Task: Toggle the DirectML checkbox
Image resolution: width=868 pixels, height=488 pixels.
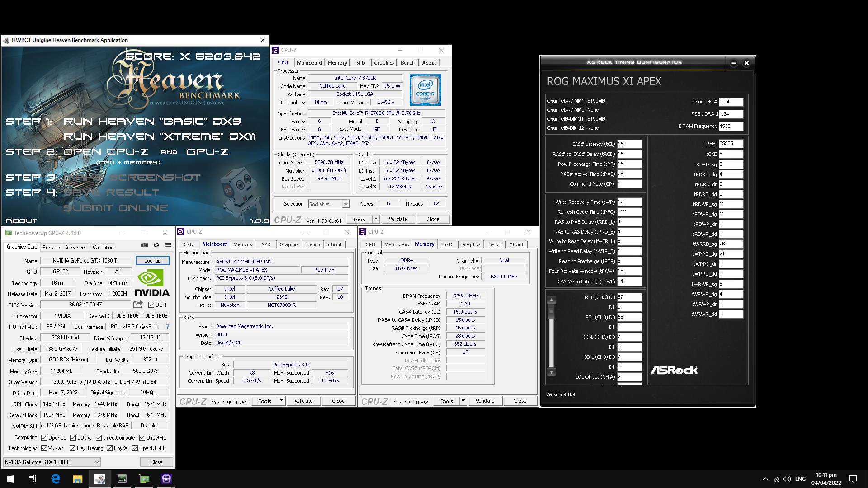Action: pyautogui.click(x=142, y=438)
